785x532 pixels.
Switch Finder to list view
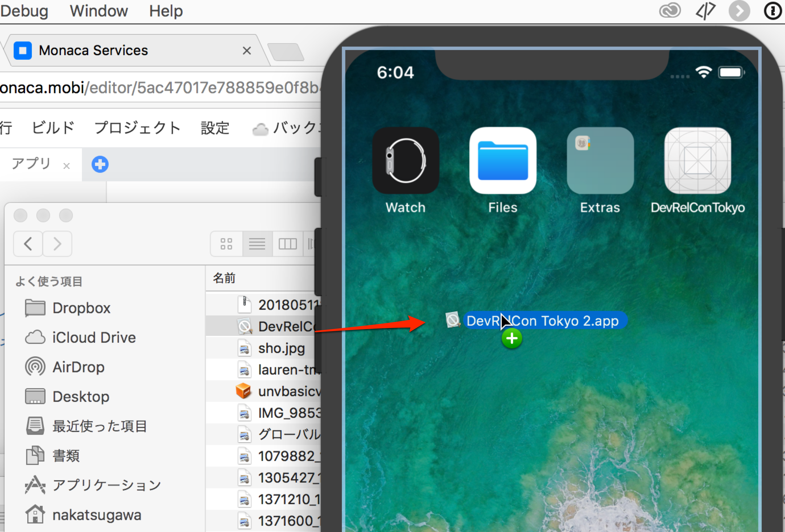click(x=257, y=244)
